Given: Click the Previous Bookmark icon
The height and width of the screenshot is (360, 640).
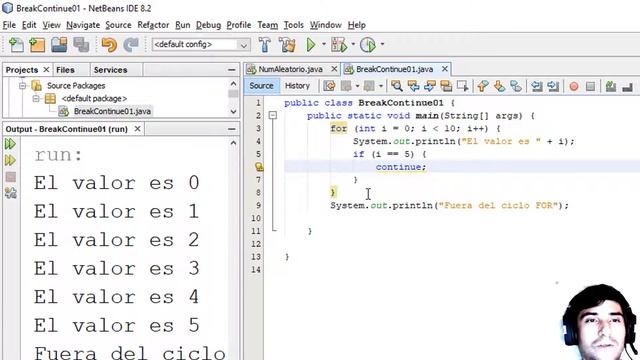Looking at the screenshot, I should [483, 86].
